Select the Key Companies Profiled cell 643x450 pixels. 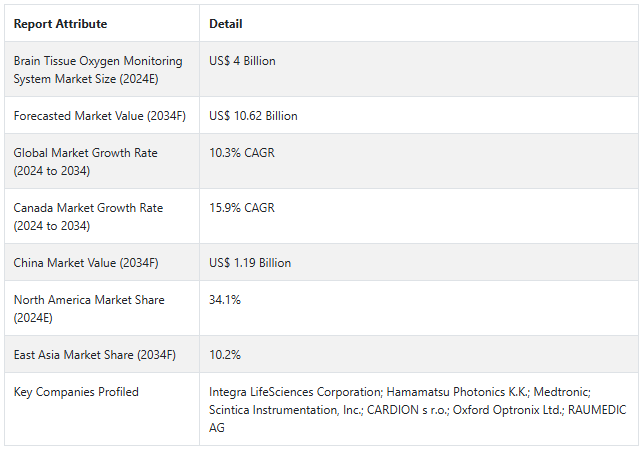[76, 392]
